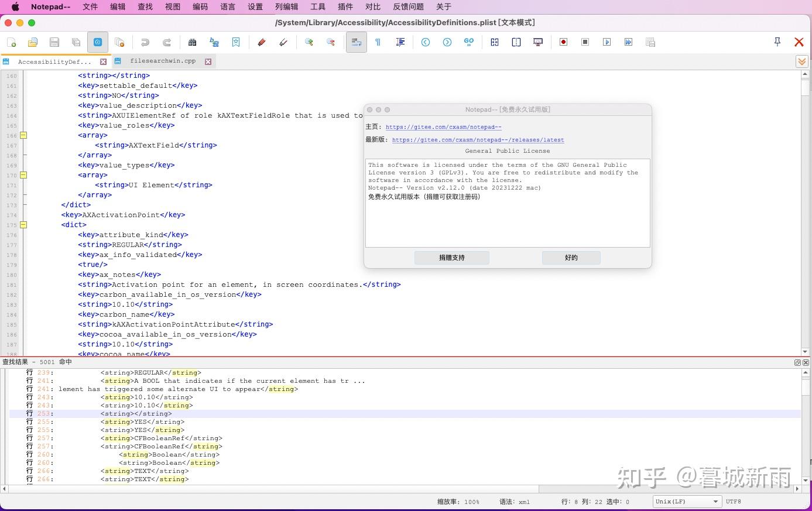Image resolution: width=812 pixels, height=511 pixels.
Task: Select the AccessibilityDef... tab
Action: click(x=54, y=61)
